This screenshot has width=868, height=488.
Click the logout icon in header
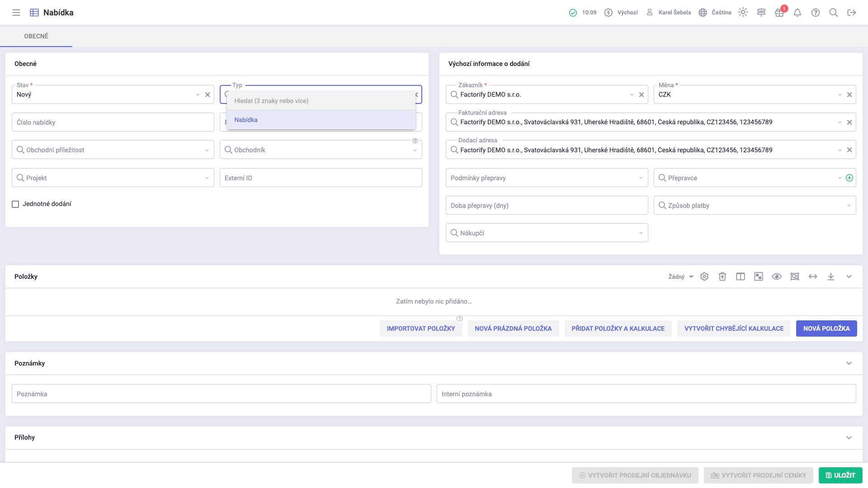[x=852, y=13]
